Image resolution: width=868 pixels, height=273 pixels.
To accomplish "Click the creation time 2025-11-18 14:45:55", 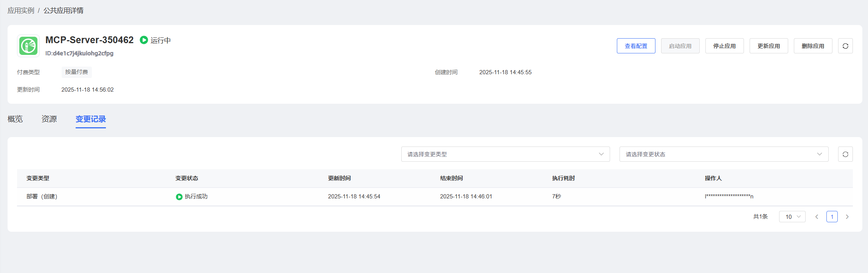I will pyautogui.click(x=505, y=72).
